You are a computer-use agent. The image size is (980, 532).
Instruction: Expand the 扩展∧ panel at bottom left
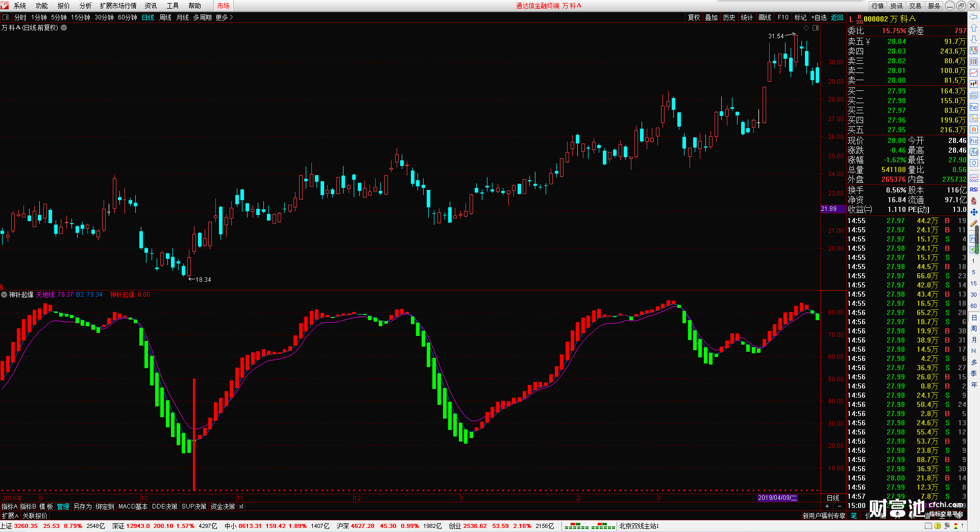[x=10, y=516]
